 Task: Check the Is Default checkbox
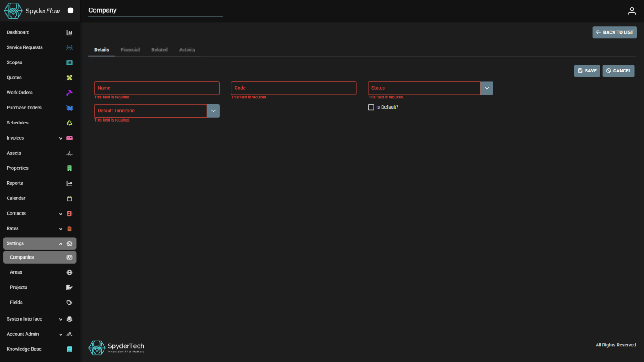tap(371, 107)
